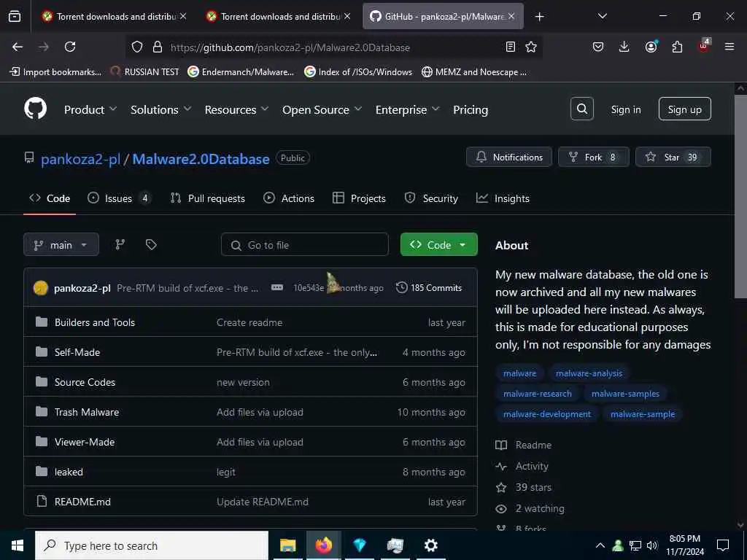Open Firefox account icon
The width and height of the screenshot is (747, 560).
point(651,46)
